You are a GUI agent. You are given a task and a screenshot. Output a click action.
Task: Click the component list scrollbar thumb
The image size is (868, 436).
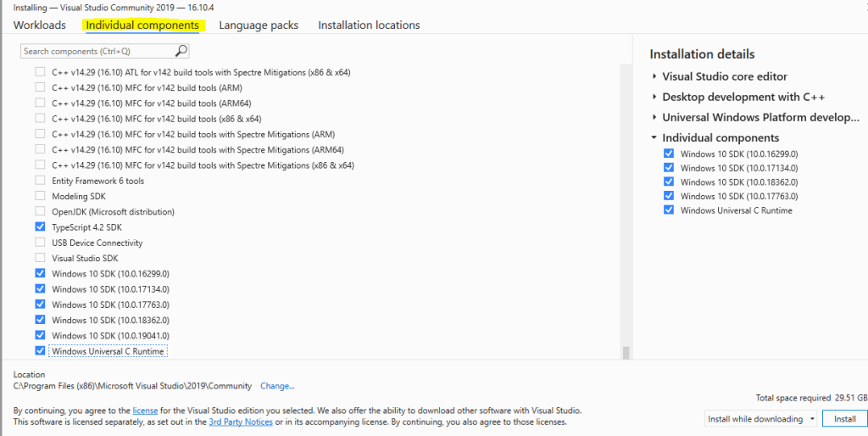point(626,353)
